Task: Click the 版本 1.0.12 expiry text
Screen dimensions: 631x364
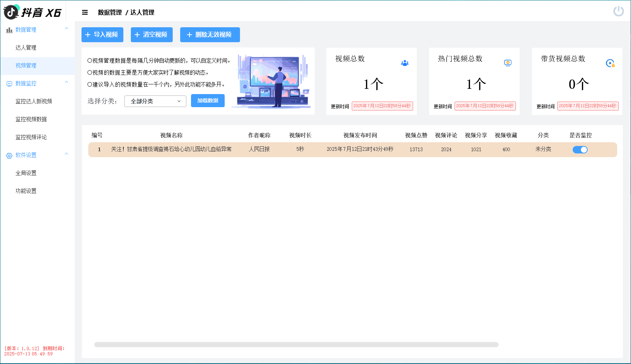Action: 34,351
